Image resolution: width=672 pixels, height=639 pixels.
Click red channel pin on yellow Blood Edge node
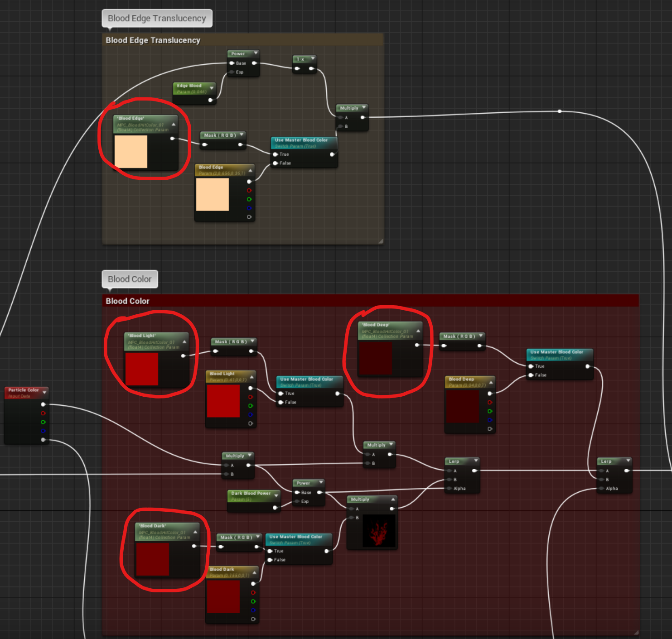pyautogui.click(x=249, y=191)
